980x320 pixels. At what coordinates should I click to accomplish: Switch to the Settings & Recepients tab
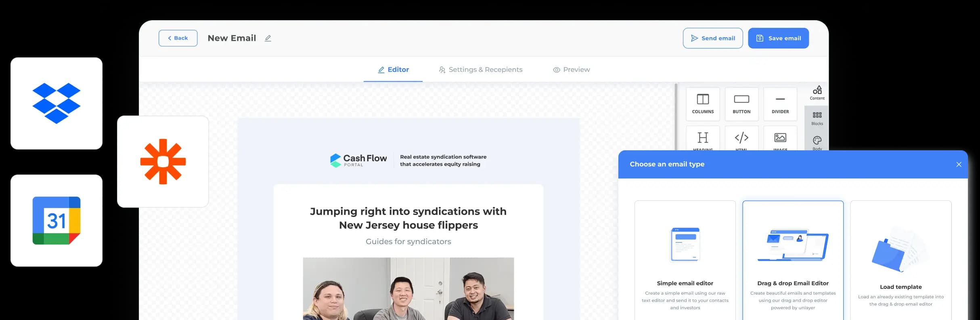click(x=480, y=69)
